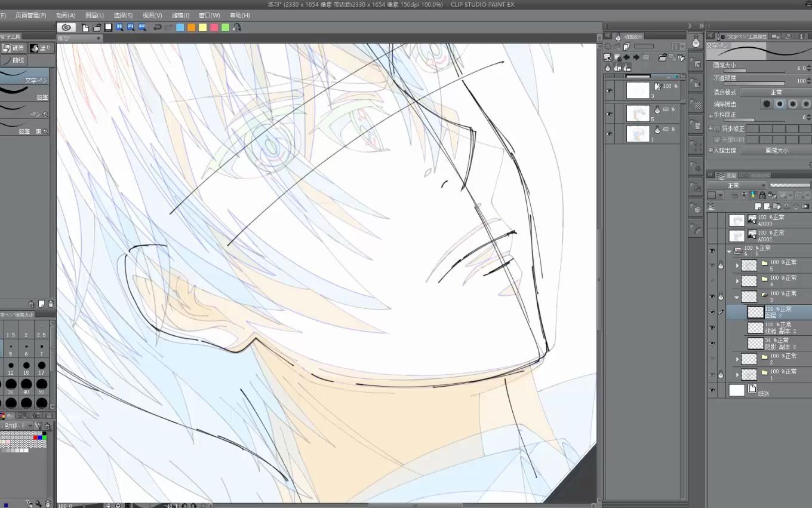This screenshot has height=508, width=812.
Task: Select the 铅笔 黑 brush preset
Action: point(24,127)
